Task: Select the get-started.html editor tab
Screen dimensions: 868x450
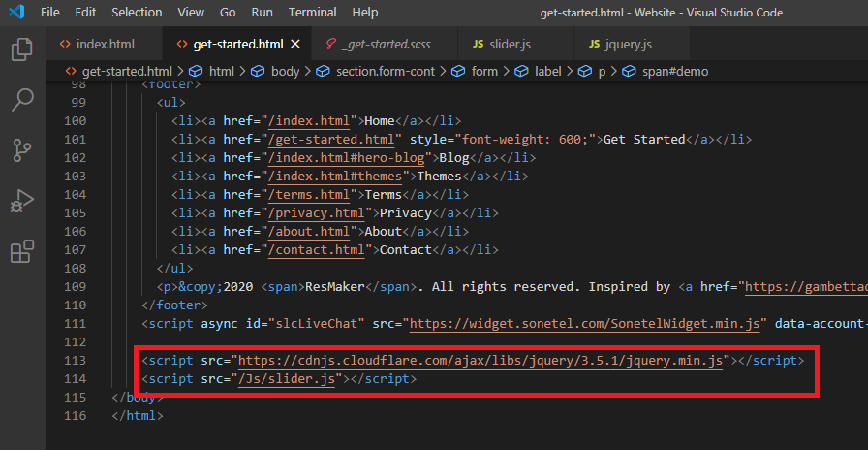Action: (x=238, y=45)
